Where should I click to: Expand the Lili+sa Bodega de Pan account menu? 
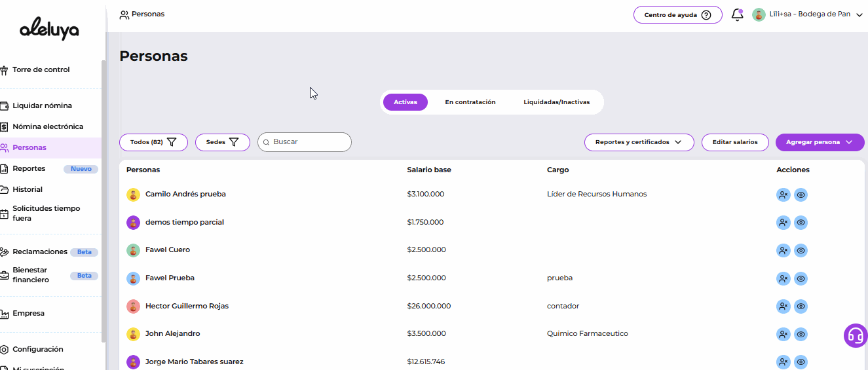click(x=859, y=15)
